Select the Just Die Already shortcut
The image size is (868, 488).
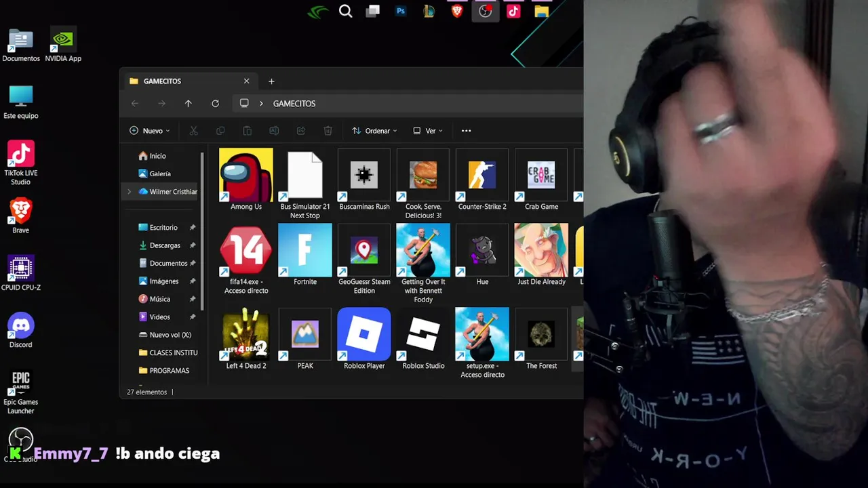[x=541, y=254]
